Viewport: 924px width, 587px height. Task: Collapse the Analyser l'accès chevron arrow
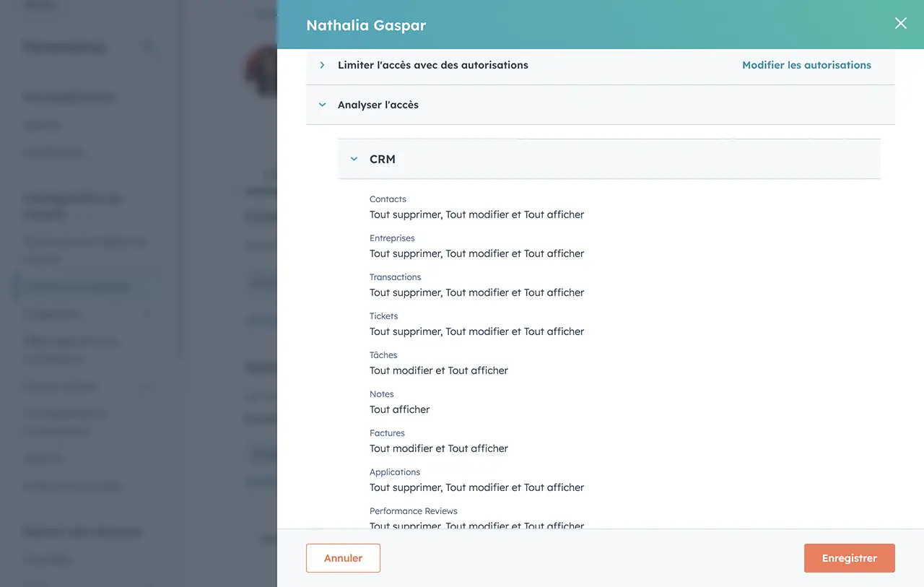pos(322,105)
